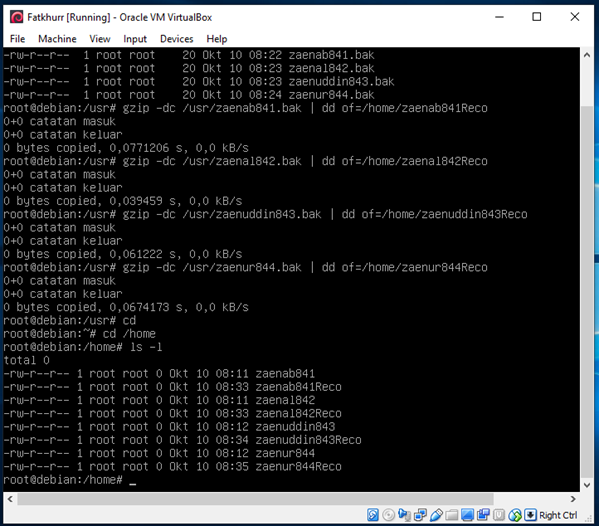Click the hard disk activity status icon

click(x=372, y=515)
